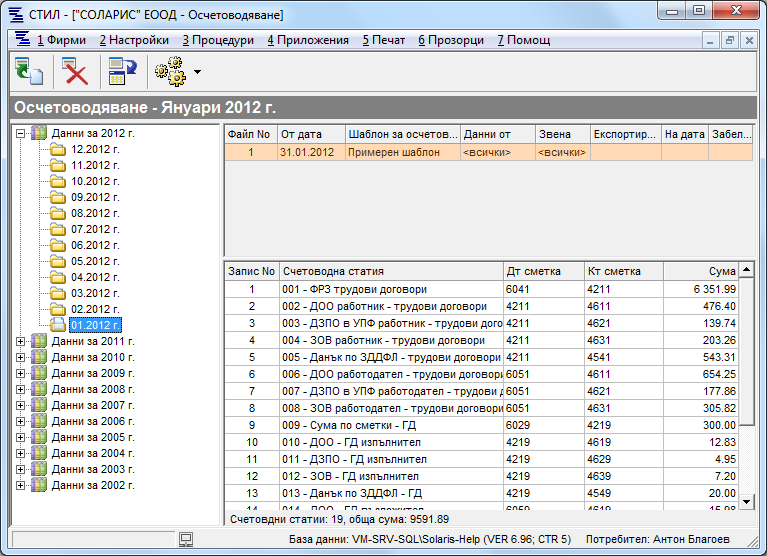Click the folder icon for 02.2012 г.
The image size is (767, 556).
pyautogui.click(x=58, y=310)
